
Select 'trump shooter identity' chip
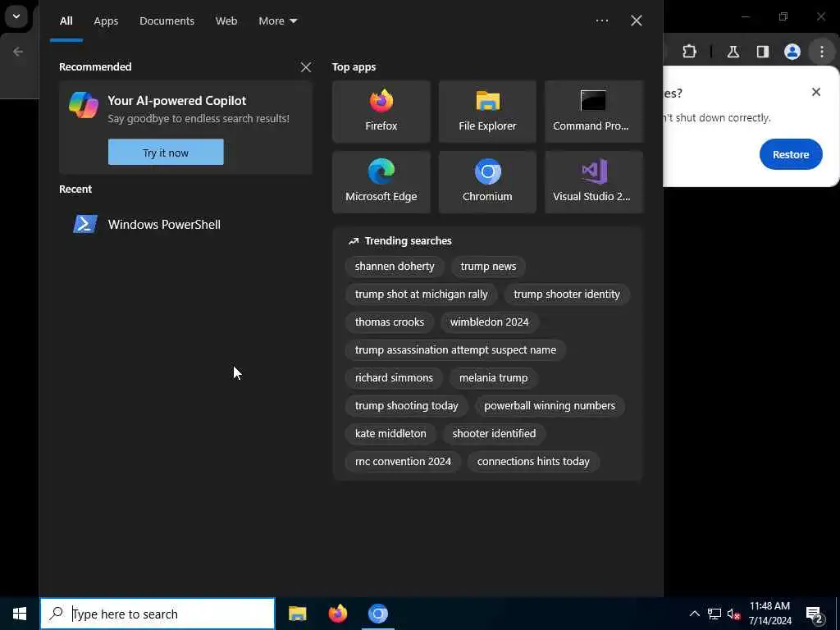566,294
